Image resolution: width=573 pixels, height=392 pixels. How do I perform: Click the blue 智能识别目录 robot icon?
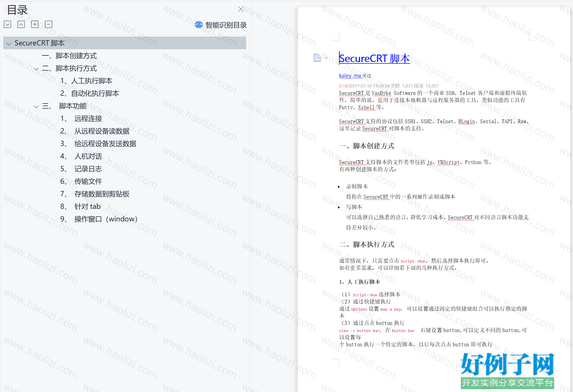pyautogui.click(x=199, y=25)
